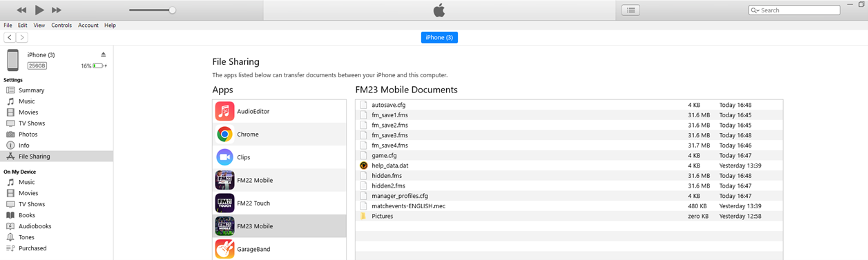868x260 pixels.
Task: Open the Controls menu
Action: [61, 26]
